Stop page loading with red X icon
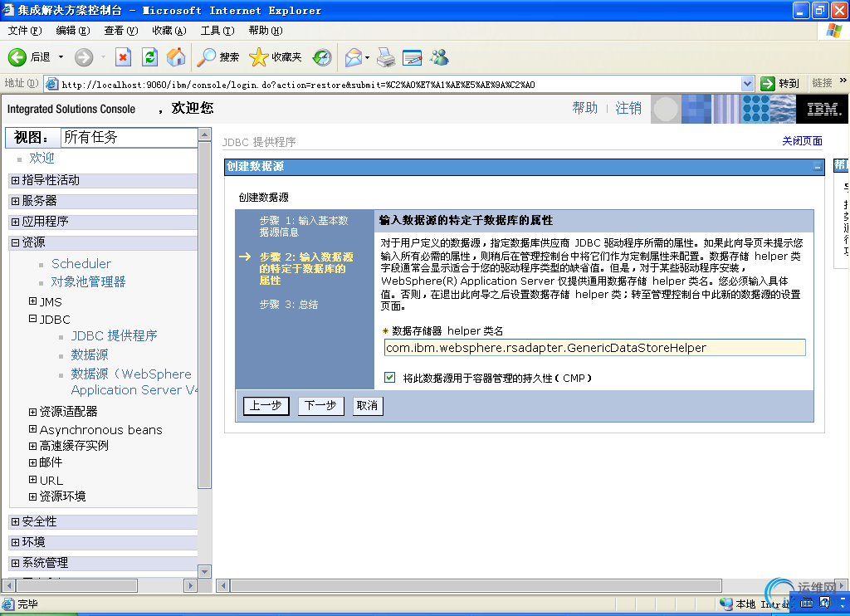The width and height of the screenshot is (850, 616). [123, 57]
